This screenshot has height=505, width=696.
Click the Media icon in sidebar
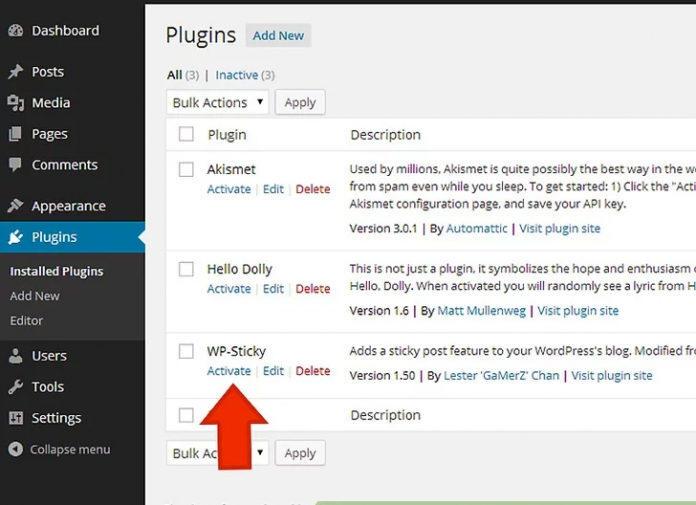15,103
